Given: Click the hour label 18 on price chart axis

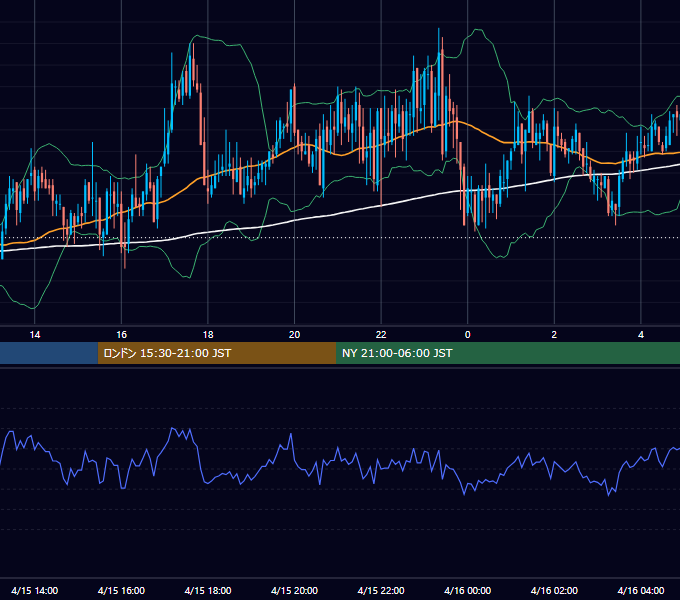Looking at the screenshot, I should point(208,335).
